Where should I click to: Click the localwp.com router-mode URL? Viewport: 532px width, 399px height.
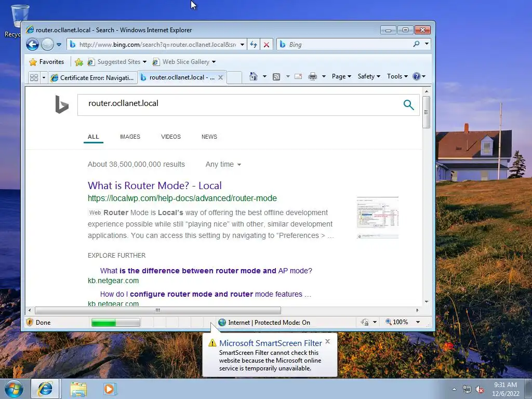tap(182, 198)
